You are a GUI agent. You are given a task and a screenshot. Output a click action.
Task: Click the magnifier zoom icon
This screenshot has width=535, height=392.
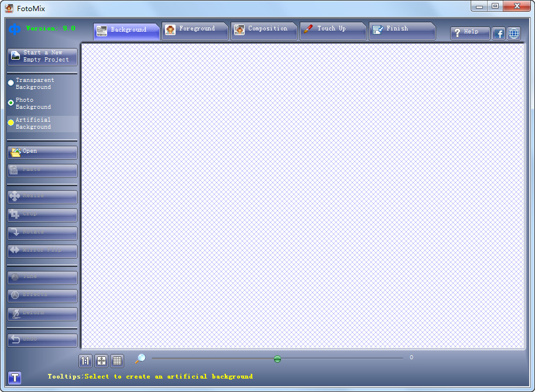coord(140,359)
